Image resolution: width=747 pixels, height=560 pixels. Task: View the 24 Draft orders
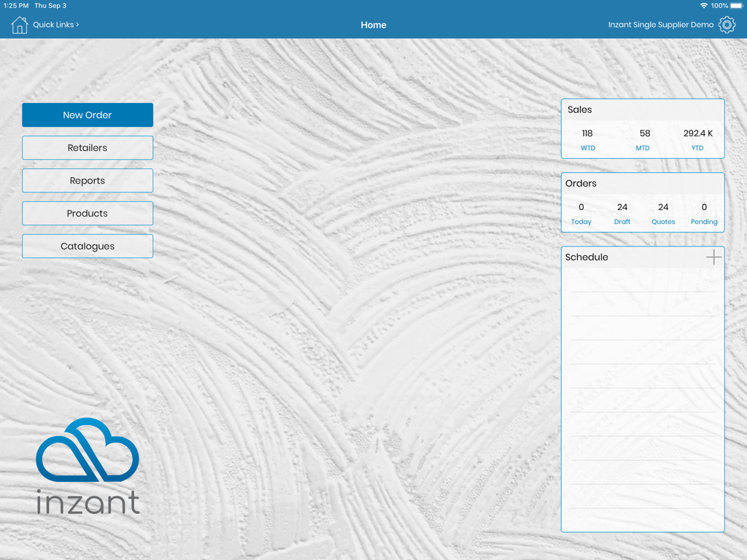[622, 213]
